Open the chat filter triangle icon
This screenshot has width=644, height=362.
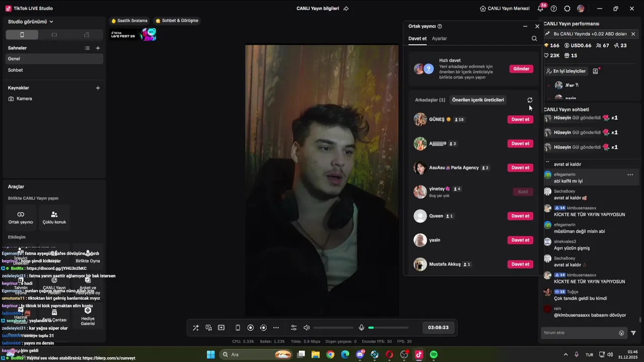[x=633, y=333]
